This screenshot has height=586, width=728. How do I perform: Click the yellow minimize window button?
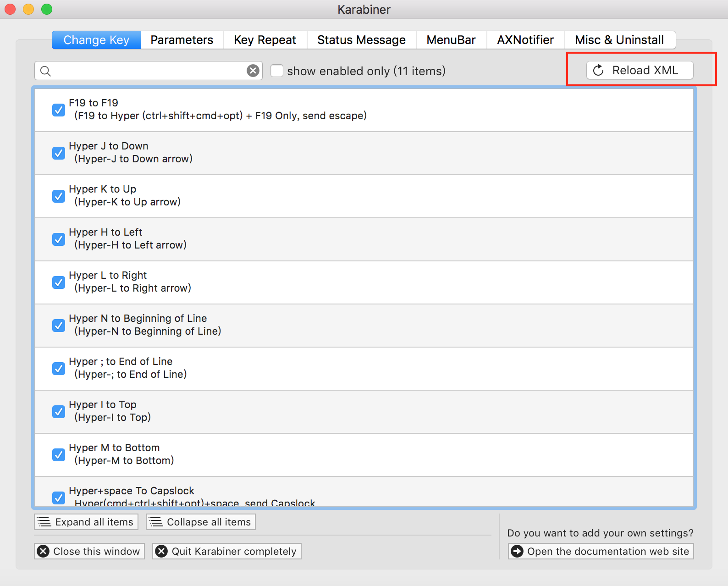(x=28, y=9)
